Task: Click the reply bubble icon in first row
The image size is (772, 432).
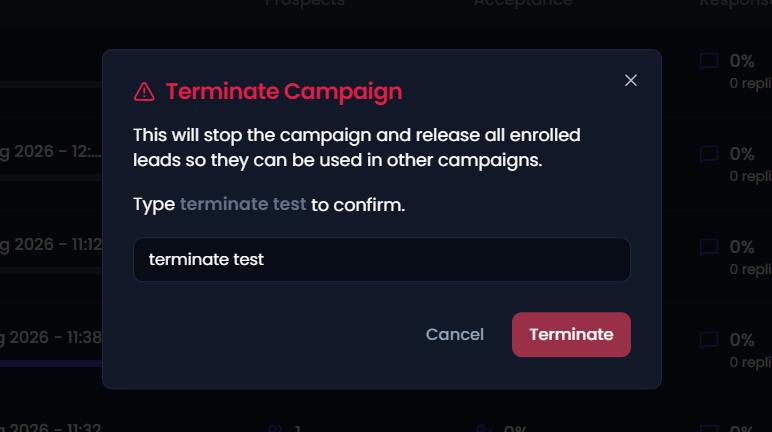Action: [x=709, y=62]
